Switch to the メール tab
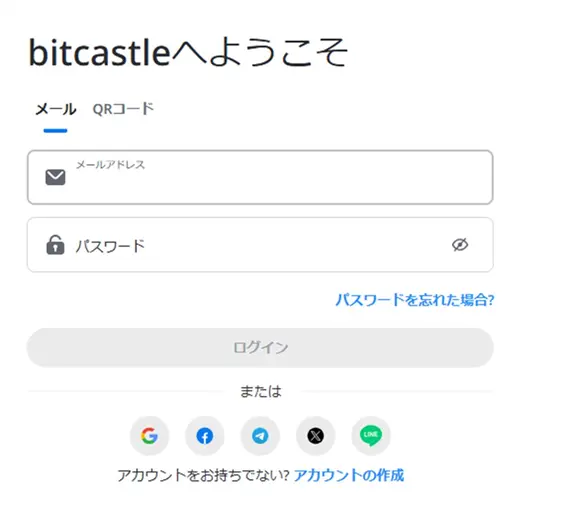This screenshot has height=517, width=561. (x=56, y=109)
